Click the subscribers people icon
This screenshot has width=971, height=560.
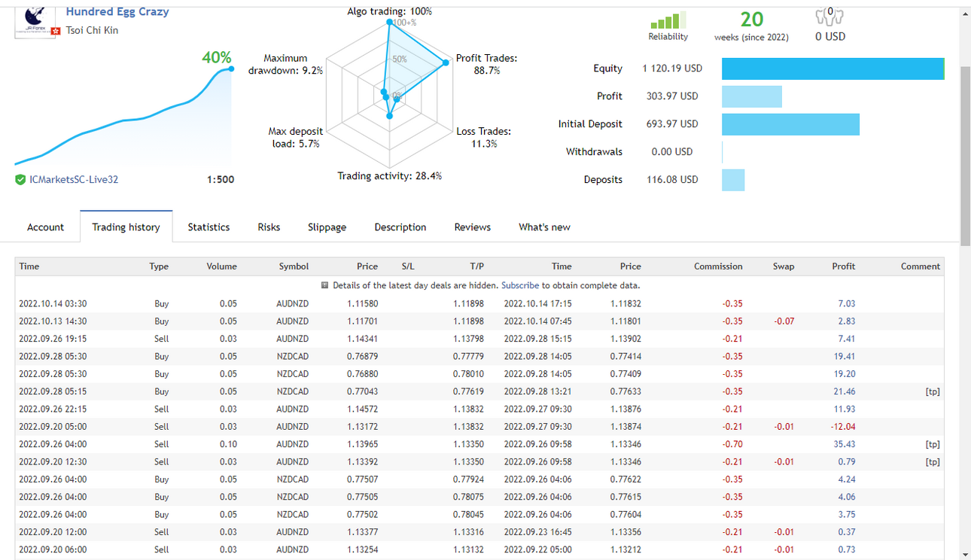point(829,16)
